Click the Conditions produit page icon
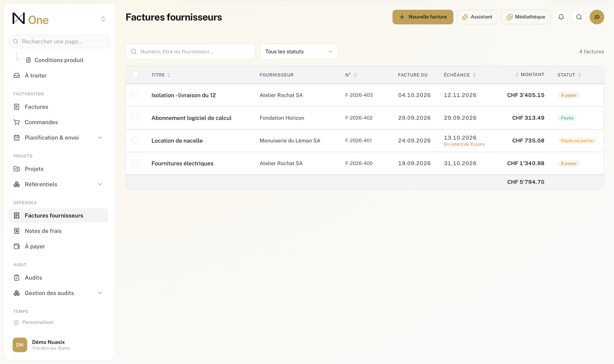Screen dimensions: 614x364 tap(28, 60)
